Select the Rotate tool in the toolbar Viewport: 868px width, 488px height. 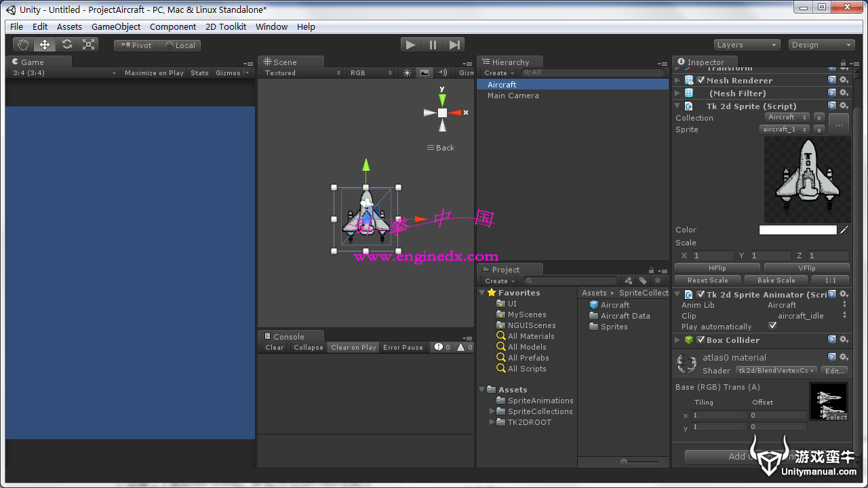pos(66,45)
